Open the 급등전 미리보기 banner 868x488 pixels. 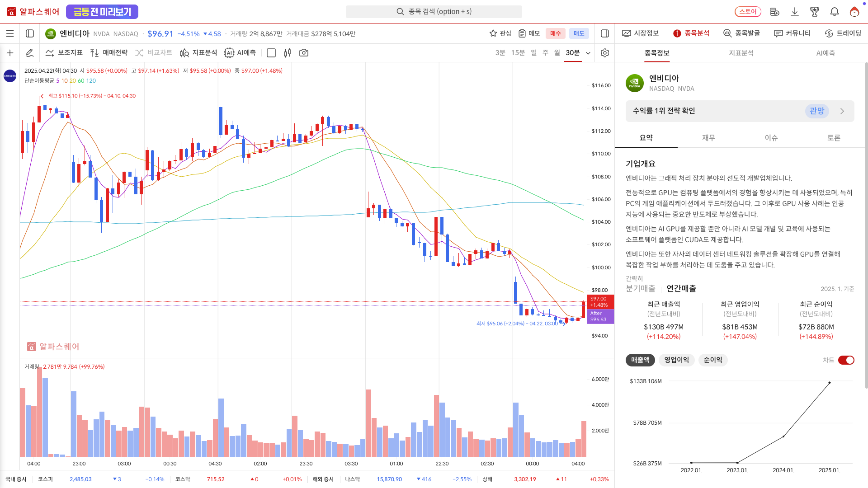102,12
